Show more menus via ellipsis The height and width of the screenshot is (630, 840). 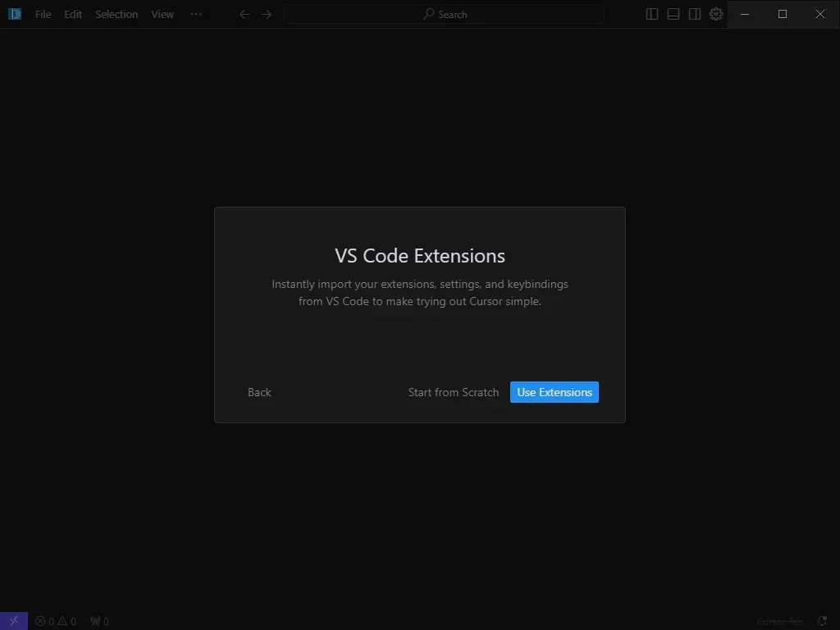(x=196, y=15)
